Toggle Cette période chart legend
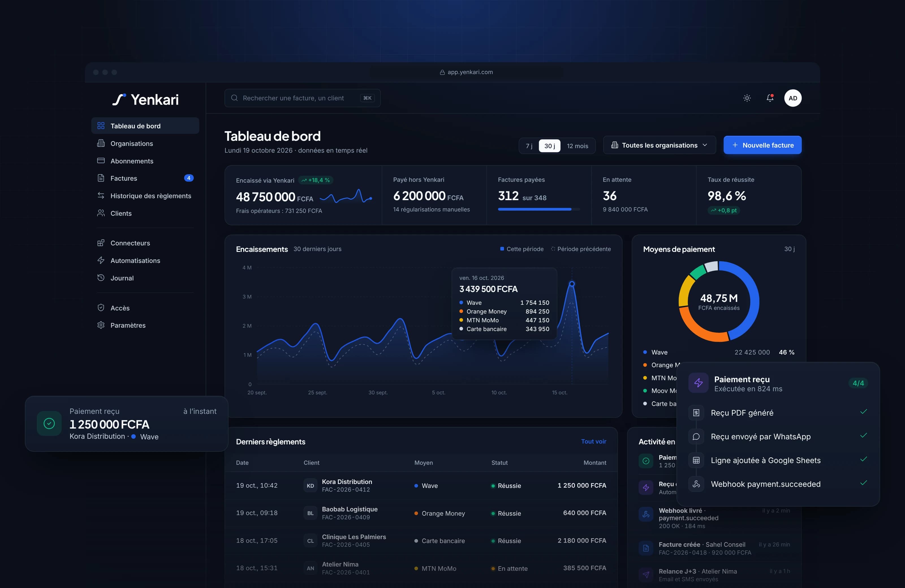The image size is (905, 588). pyautogui.click(x=522, y=249)
